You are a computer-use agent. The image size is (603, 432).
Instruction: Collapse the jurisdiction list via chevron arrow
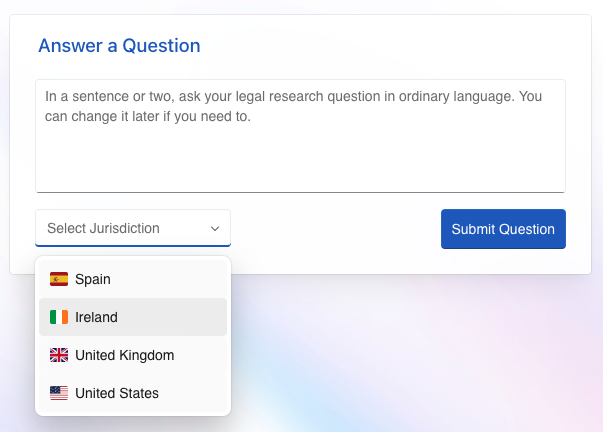[x=215, y=229]
